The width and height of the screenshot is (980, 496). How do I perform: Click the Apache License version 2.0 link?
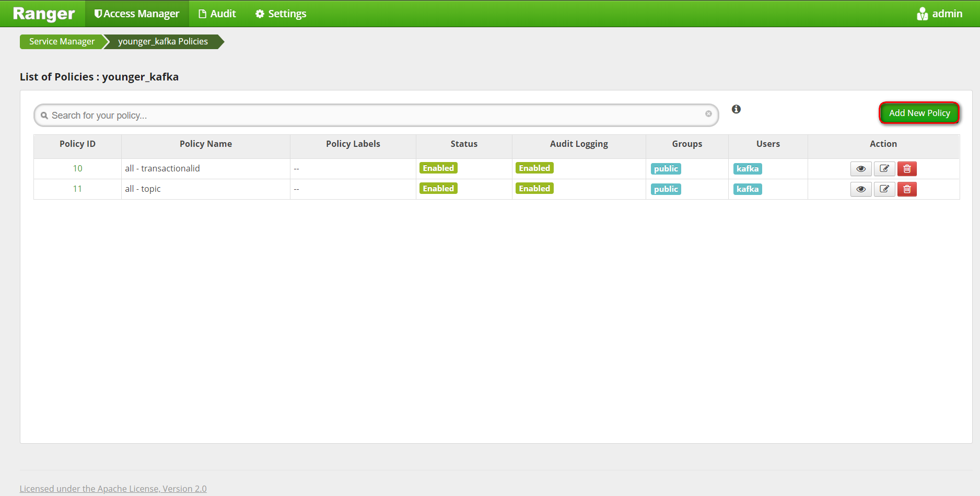click(113, 488)
